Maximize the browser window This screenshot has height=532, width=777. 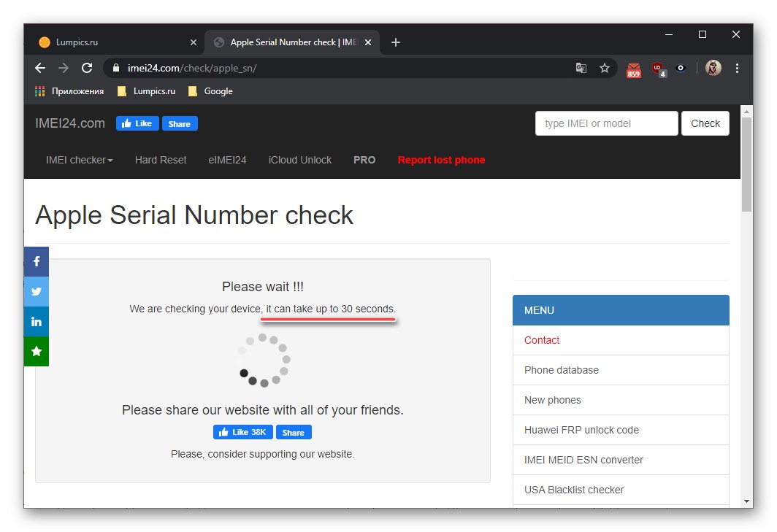(x=703, y=34)
